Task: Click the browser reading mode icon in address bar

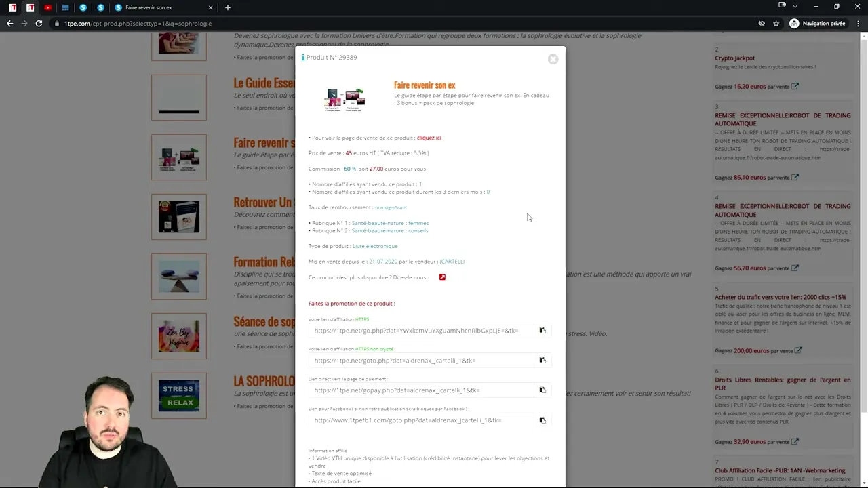Action: click(762, 23)
